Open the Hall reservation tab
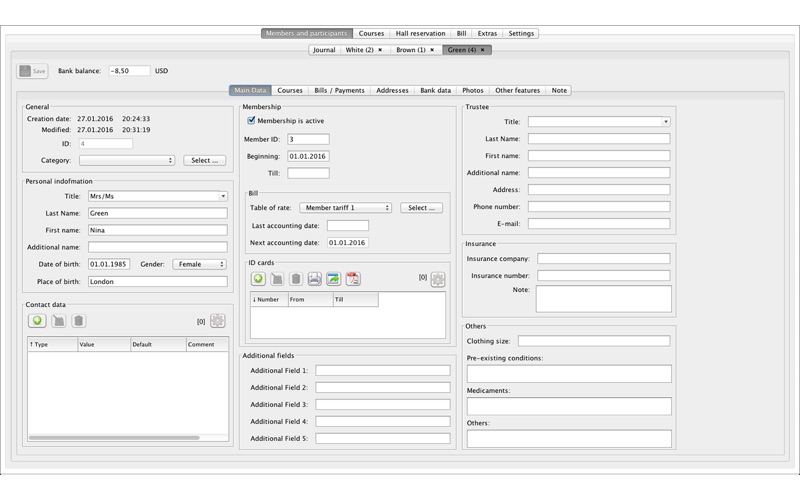This screenshot has height=500, width=800. (x=420, y=33)
